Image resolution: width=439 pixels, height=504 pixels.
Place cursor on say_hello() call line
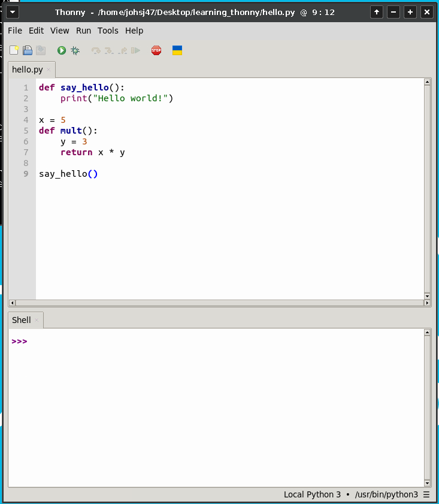[68, 174]
